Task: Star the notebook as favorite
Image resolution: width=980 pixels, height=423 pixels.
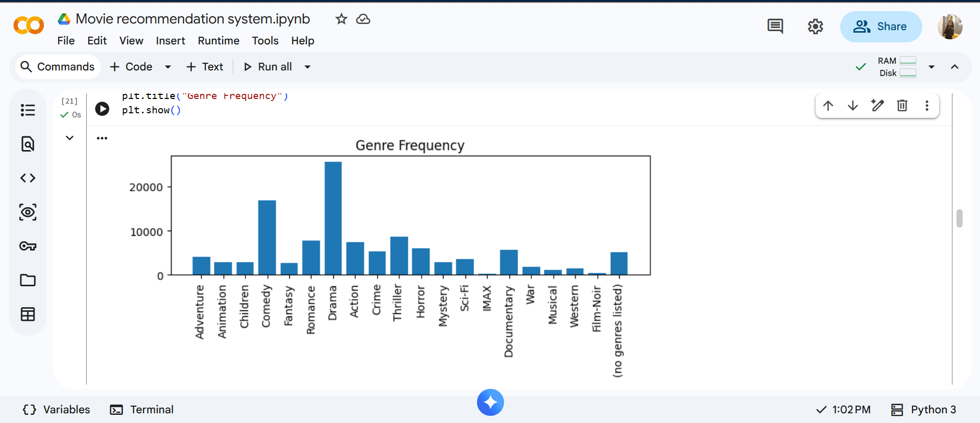Action: 341,19
